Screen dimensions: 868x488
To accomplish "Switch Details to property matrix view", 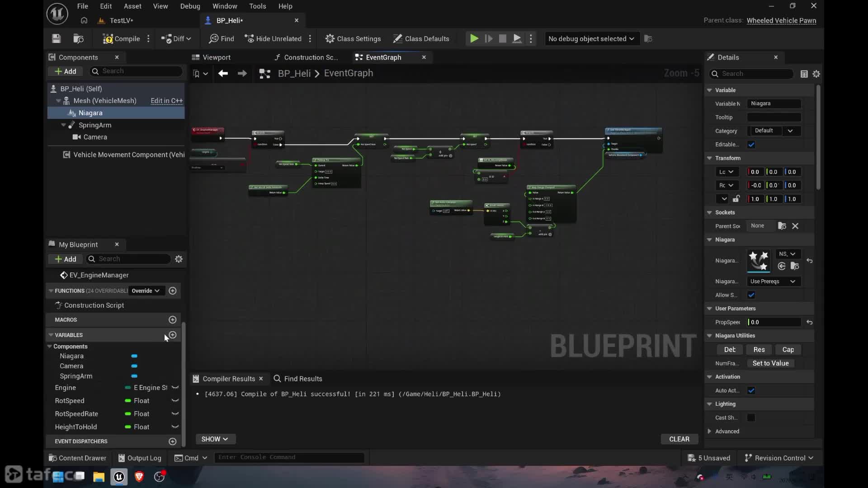I will pos(804,74).
